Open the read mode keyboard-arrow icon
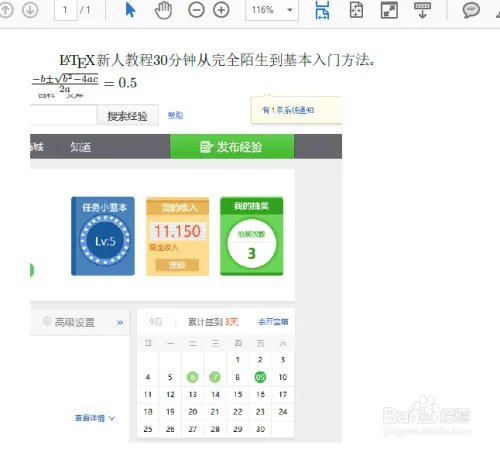This screenshot has width=500, height=449. [x=422, y=10]
